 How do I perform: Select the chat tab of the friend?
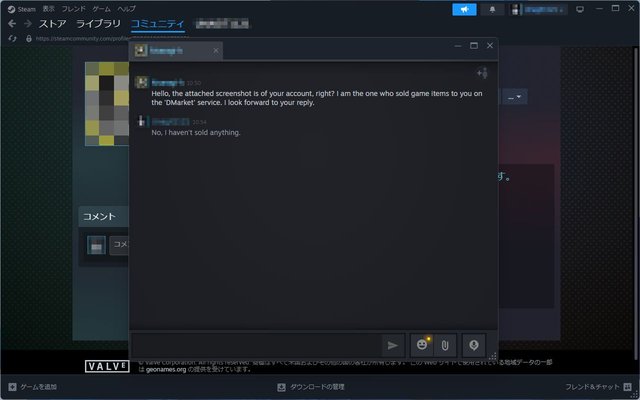[x=176, y=51]
